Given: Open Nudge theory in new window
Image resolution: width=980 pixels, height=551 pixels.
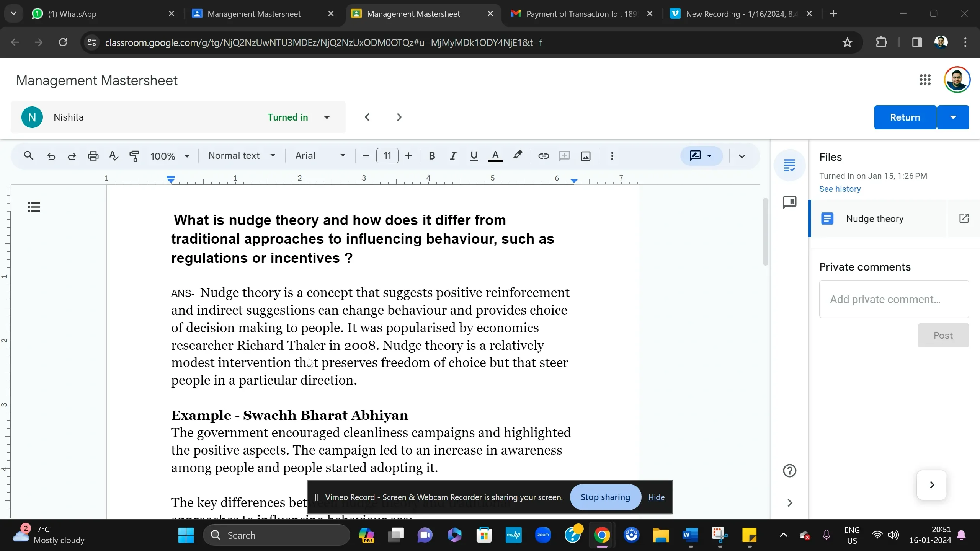Looking at the screenshot, I should click(x=964, y=218).
